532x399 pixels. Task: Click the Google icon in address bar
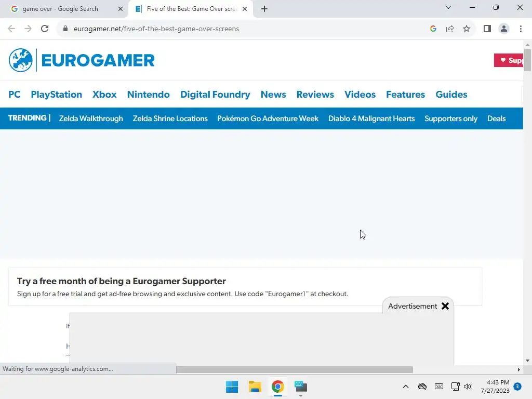[433, 29]
